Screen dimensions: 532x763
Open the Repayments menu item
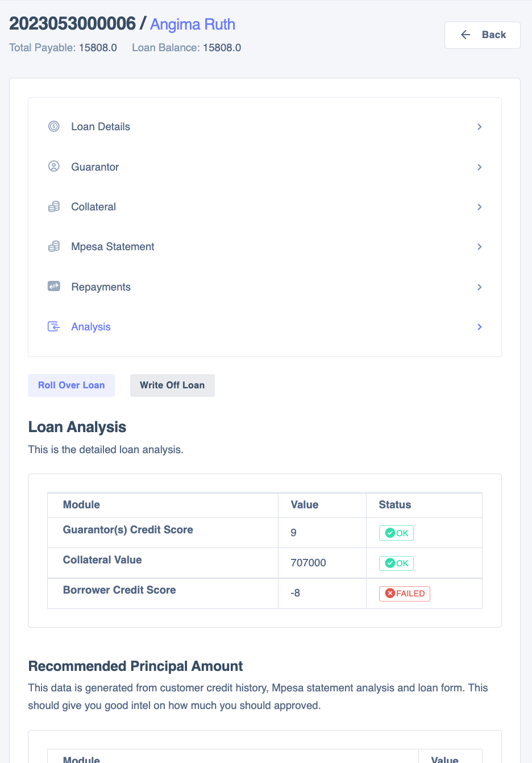[x=101, y=287]
